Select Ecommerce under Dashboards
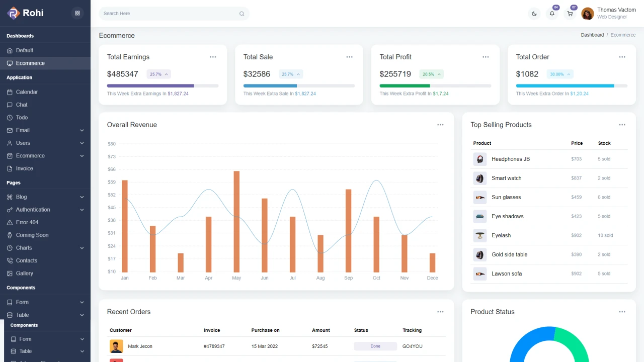 pyautogui.click(x=45, y=63)
